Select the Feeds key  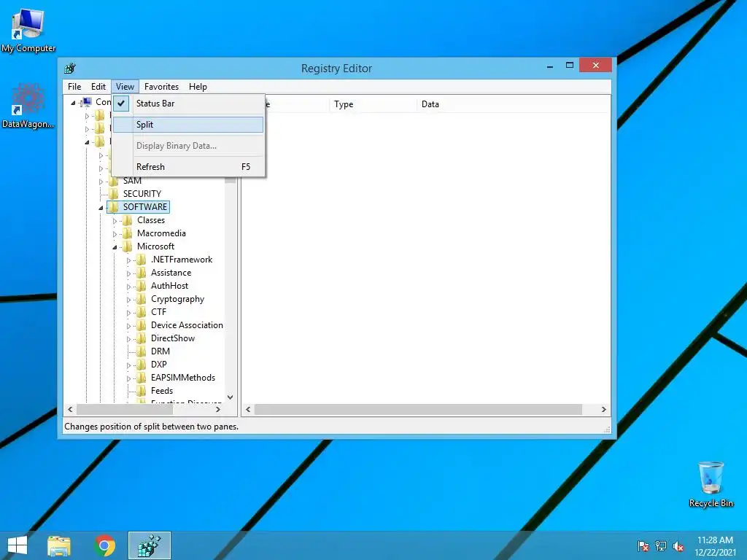pos(161,391)
